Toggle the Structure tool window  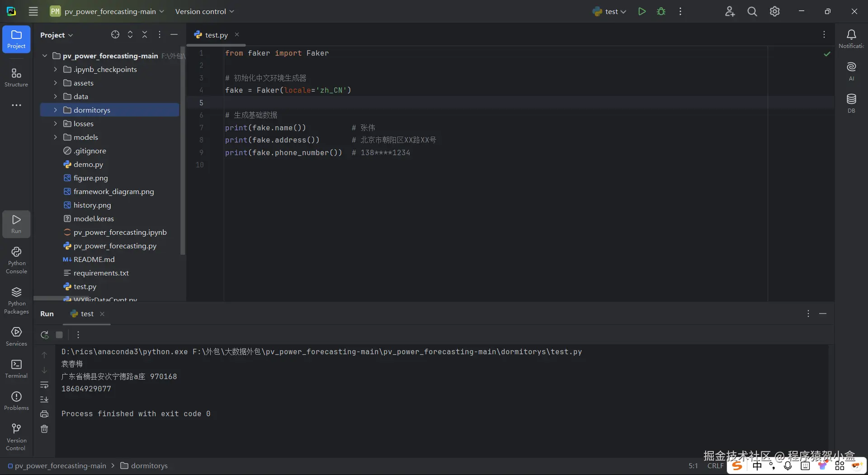point(16,77)
